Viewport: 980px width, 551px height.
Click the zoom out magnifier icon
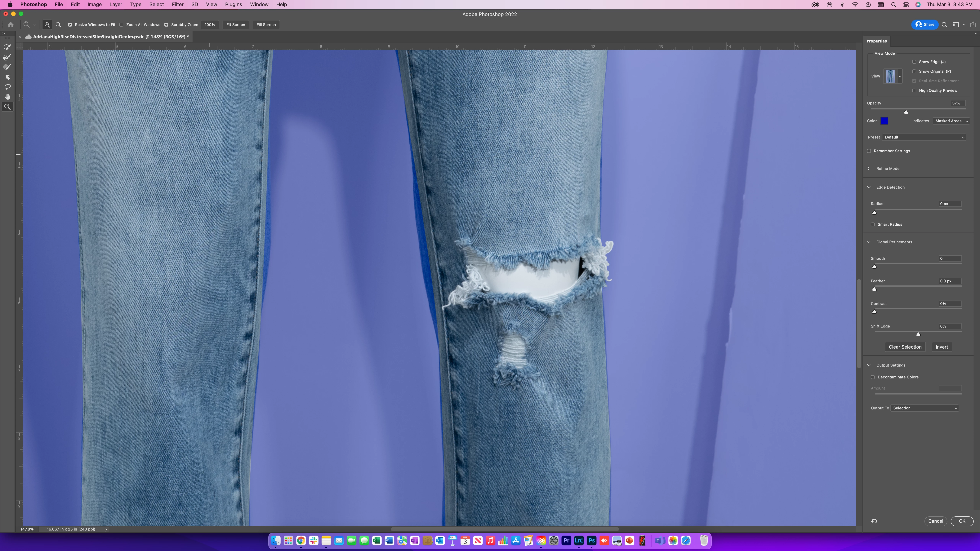(x=58, y=25)
